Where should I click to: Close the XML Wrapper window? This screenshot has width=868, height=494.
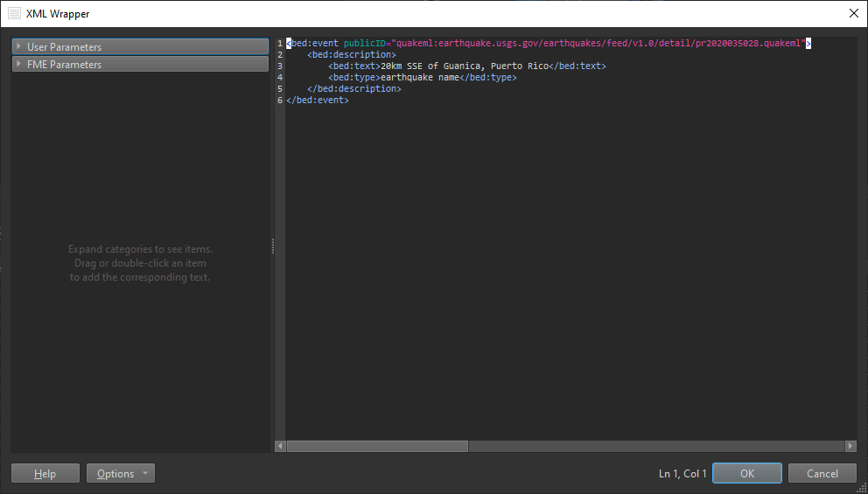point(854,14)
